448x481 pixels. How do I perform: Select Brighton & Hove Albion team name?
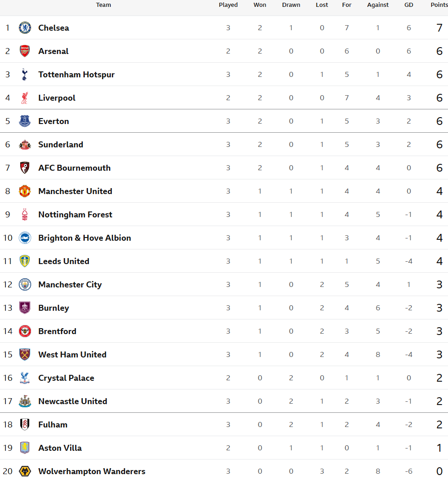tap(84, 238)
